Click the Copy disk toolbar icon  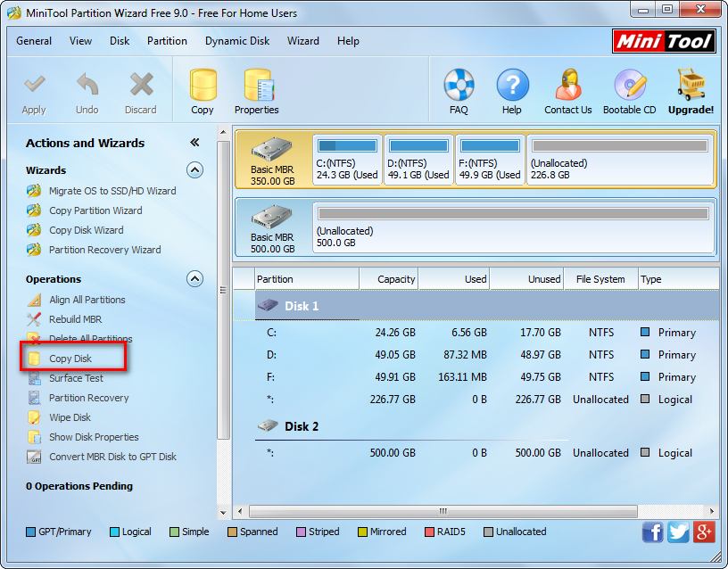click(203, 85)
